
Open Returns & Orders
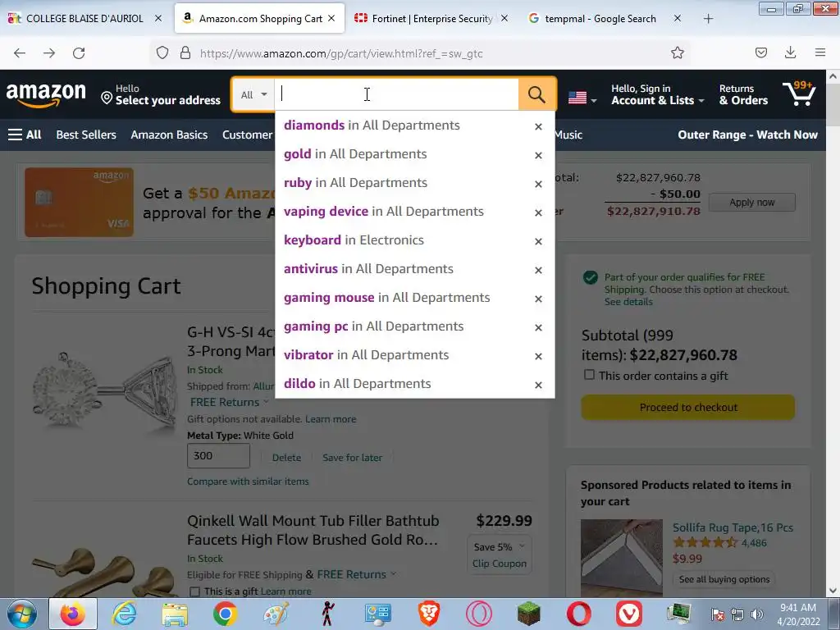pyautogui.click(x=743, y=95)
